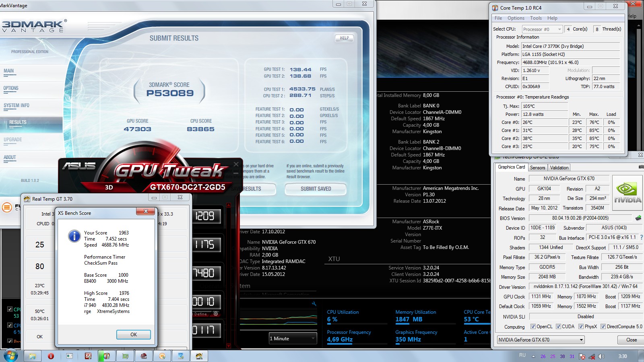Click Close button in GPU-Z

coord(631,340)
